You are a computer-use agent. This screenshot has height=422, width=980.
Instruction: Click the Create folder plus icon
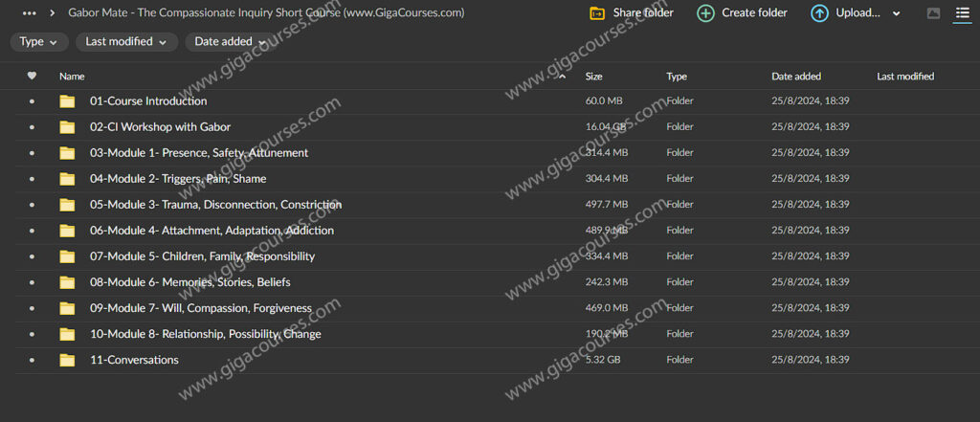(x=705, y=13)
